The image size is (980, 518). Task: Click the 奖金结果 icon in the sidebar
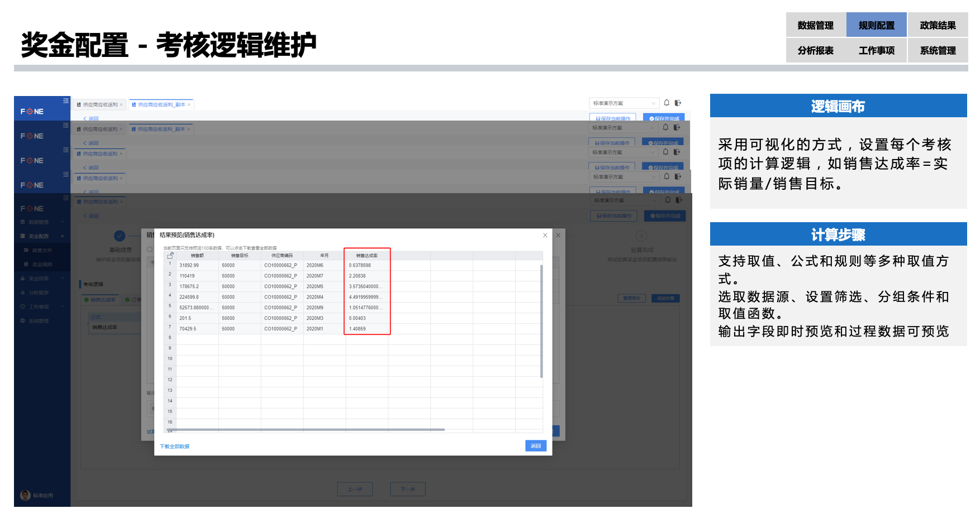[23, 278]
